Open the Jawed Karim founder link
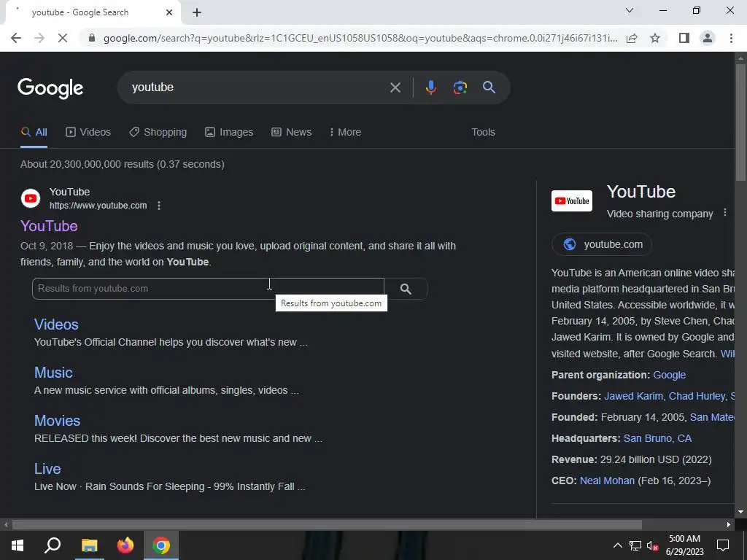747x560 pixels. (x=634, y=396)
